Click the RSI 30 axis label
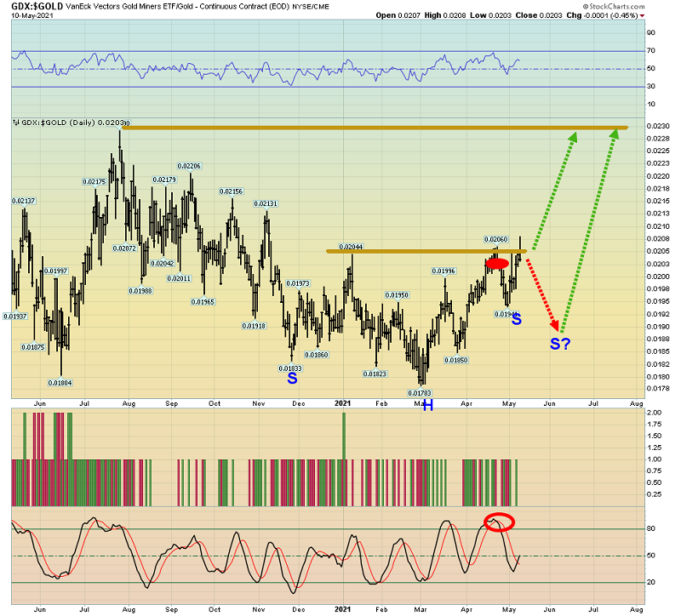The image size is (681, 616). [x=650, y=86]
